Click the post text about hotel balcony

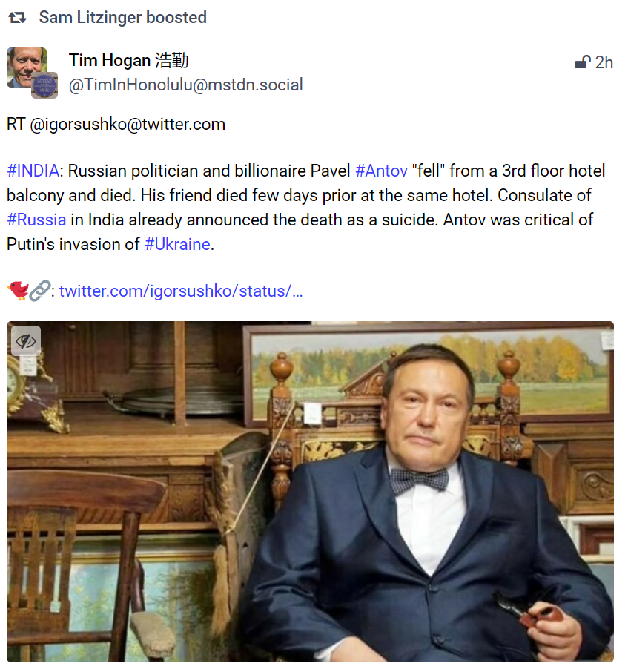(x=297, y=196)
